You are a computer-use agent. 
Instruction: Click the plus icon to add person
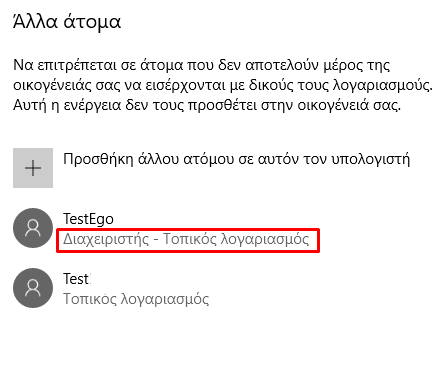point(33,168)
